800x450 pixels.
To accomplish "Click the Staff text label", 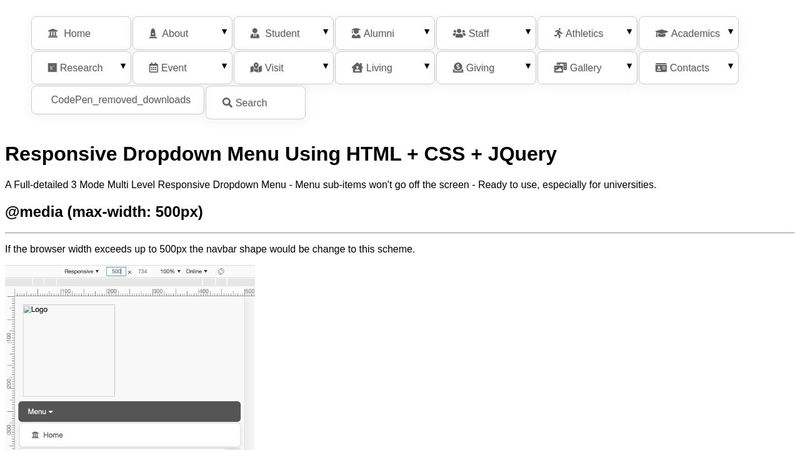I will [479, 34].
